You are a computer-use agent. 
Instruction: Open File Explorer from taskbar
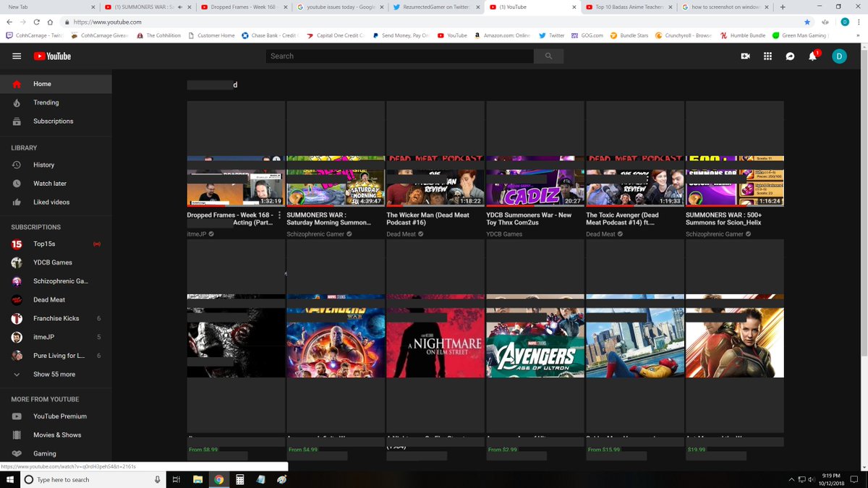click(x=197, y=479)
